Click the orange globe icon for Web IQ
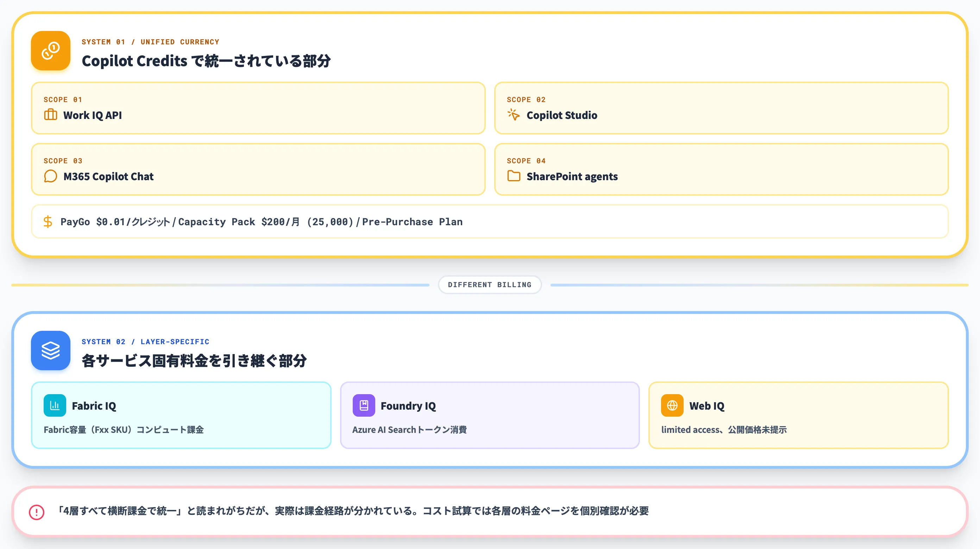Viewport: 980px width, 549px height. (672, 405)
